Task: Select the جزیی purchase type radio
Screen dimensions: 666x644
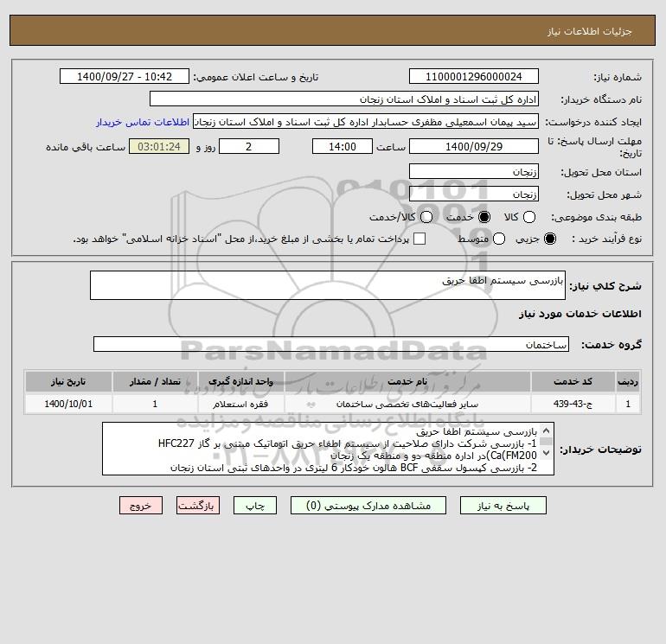Action: click(x=549, y=239)
